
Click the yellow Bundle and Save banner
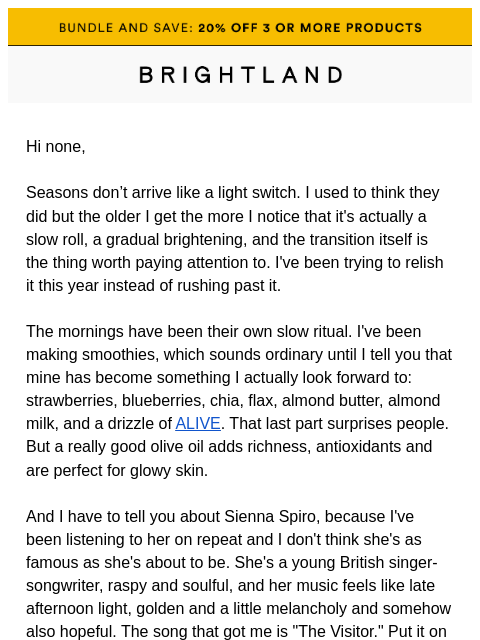(240, 27)
